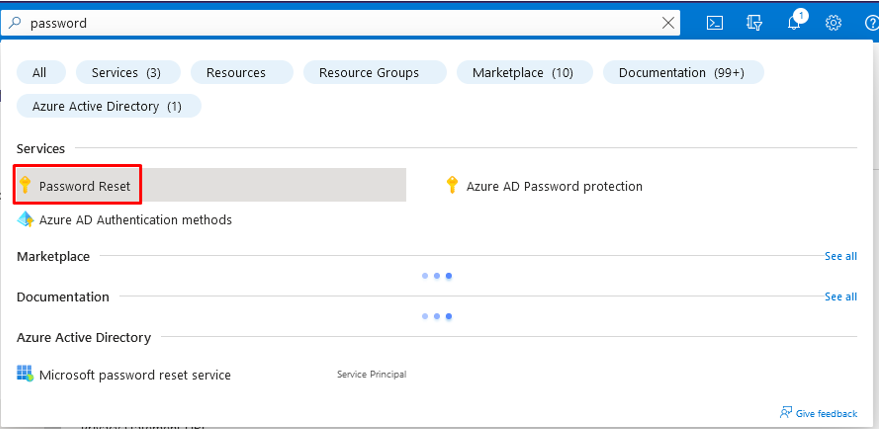Viewport: 879px width, 429px height.
Task: Filter results by Azure Active Directory (1)
Action: [107, 107]
